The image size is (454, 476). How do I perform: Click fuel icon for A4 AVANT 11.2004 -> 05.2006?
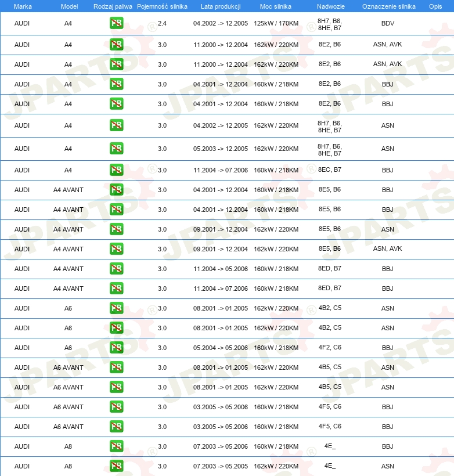click(116, 268)
